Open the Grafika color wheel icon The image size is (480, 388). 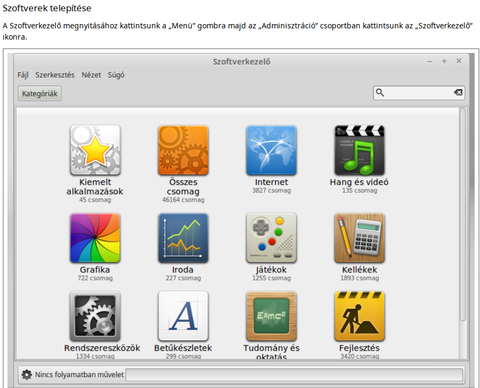pos(95,238)
